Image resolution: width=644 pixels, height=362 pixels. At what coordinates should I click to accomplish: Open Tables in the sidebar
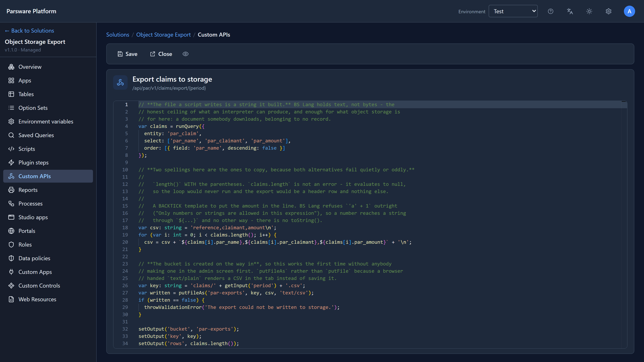[48, 94]
